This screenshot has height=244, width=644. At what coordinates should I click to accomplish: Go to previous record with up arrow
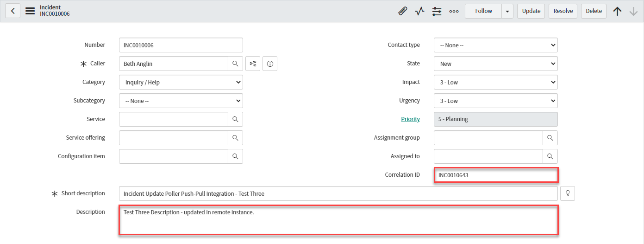coord(617,11)
